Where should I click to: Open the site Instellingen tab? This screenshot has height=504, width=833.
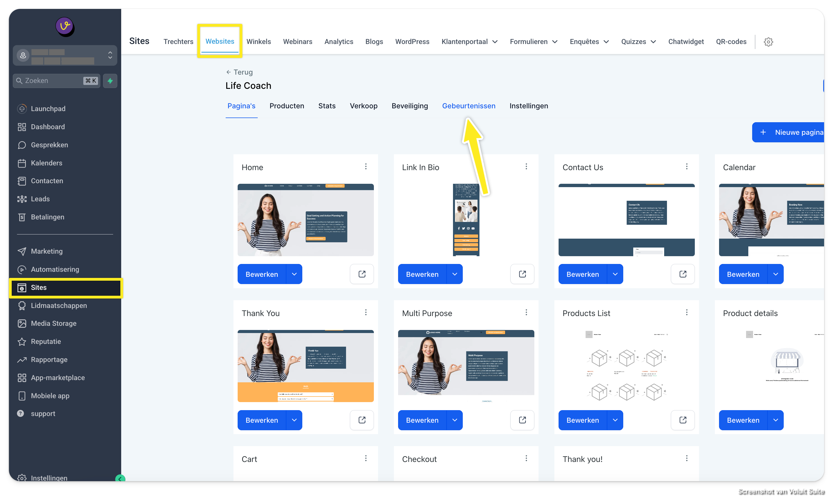(x=529, y=106)
